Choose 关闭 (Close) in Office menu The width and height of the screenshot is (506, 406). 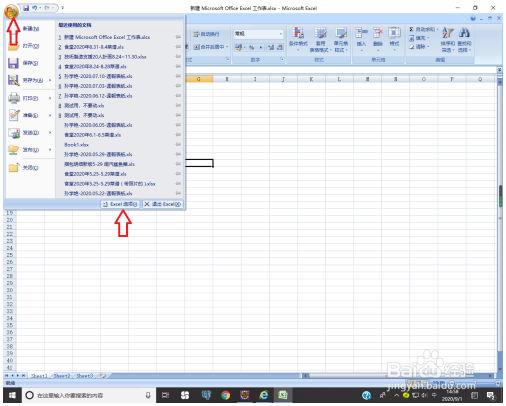click(30, 167)
